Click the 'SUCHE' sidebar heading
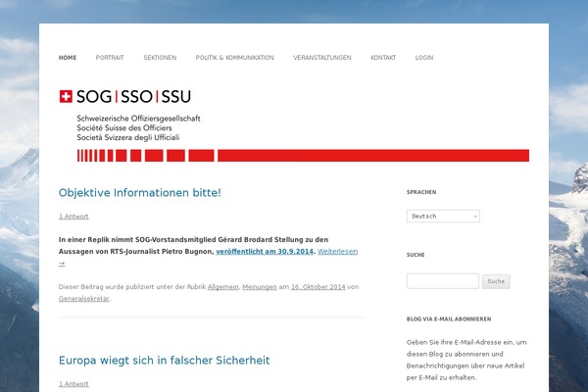 pyautogui.click(x=416, y=255)
